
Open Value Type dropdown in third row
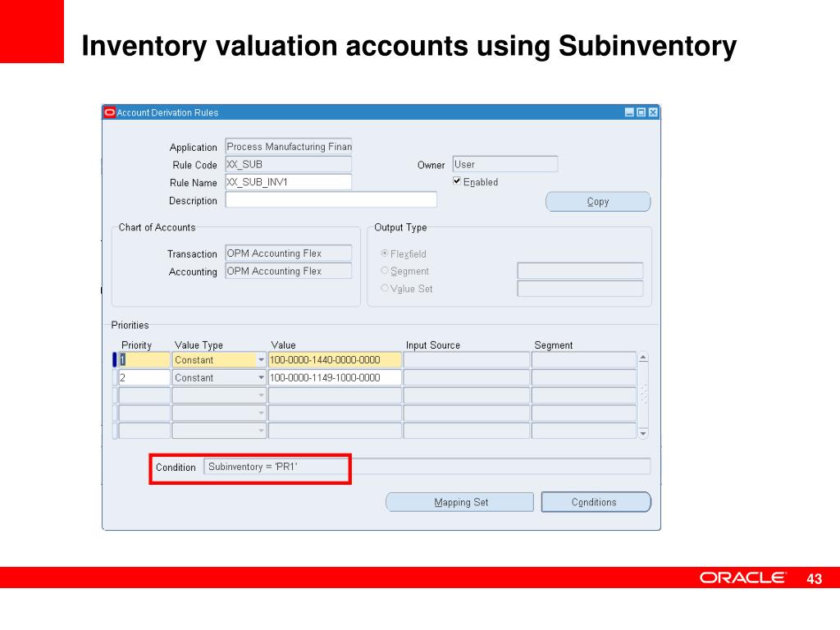(261, 395)
